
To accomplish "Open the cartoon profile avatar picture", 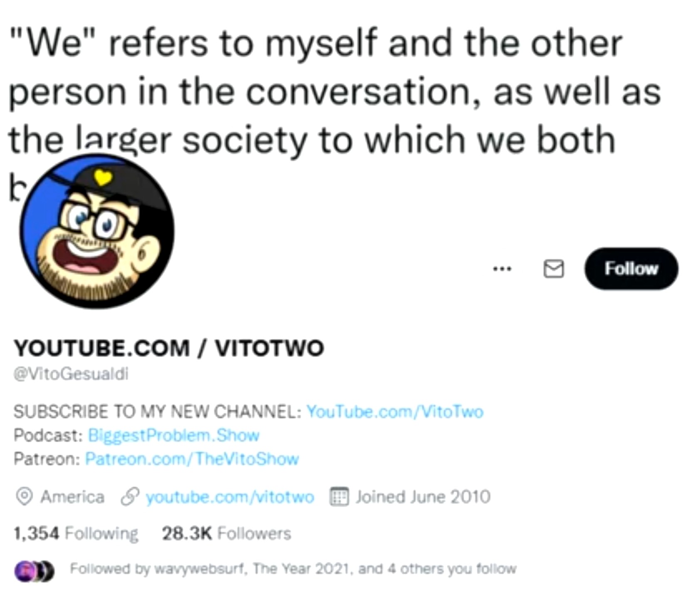I will (x=97, y=231).
